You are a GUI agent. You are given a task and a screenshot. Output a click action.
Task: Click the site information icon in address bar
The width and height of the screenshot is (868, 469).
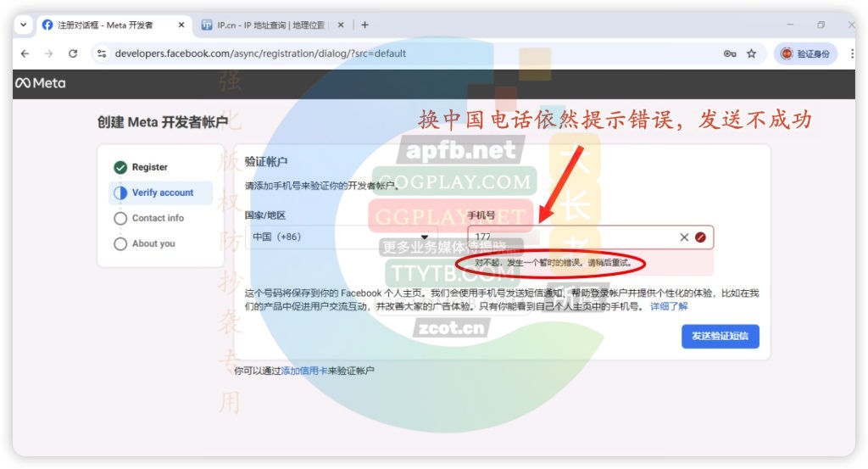point(102,53)
